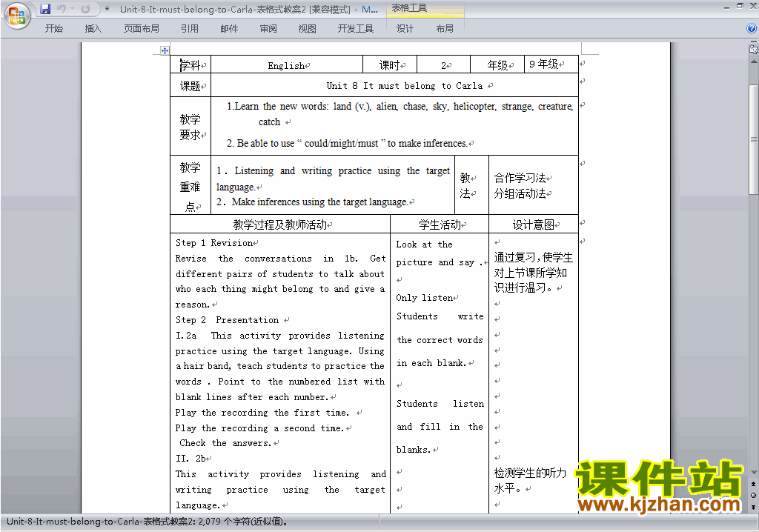Image resolution: width=759 pixels, height=532 pixels.
Task: Click the 分组活动法 text
Action: tap(520, 193)
